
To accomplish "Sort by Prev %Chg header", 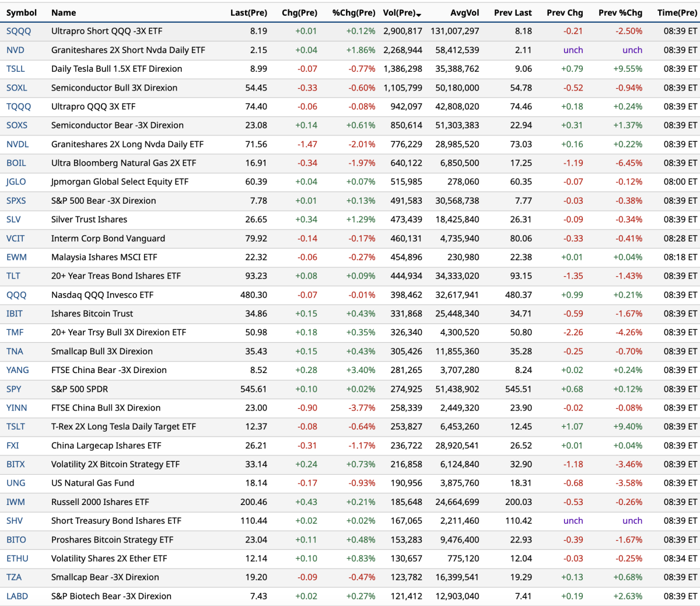I will coord(620,13).
